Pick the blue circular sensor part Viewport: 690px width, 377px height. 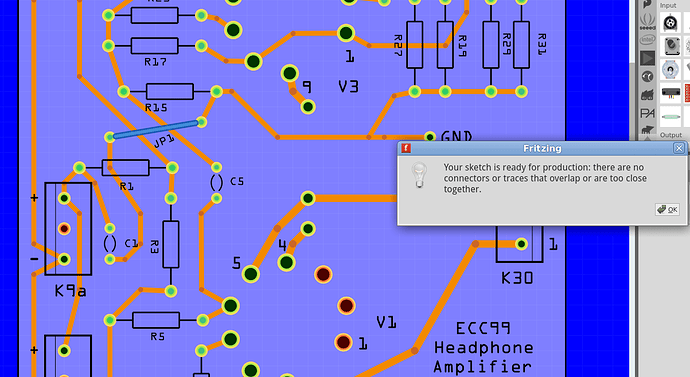670,70
